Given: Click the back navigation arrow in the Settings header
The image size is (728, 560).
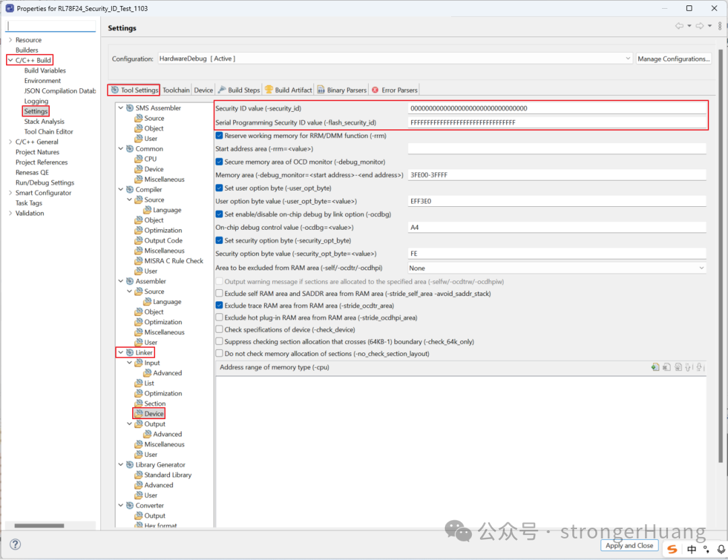Looking at the screenshot, I should point(679,26).
